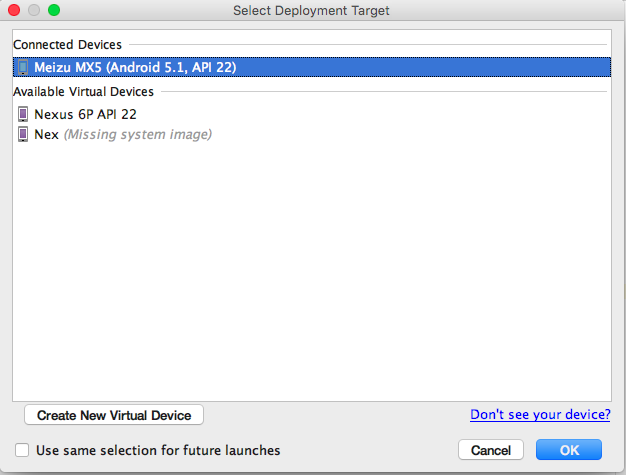Choose Nexus 6P API 22 virtual device
Image resolution: width=626 pixels, height=475 pixels.
(x=85, y=114)
